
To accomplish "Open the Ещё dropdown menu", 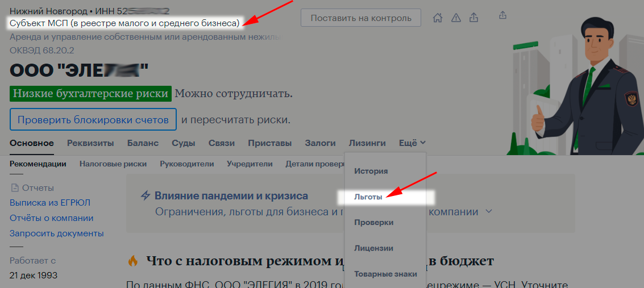I will tap(412, 143).
